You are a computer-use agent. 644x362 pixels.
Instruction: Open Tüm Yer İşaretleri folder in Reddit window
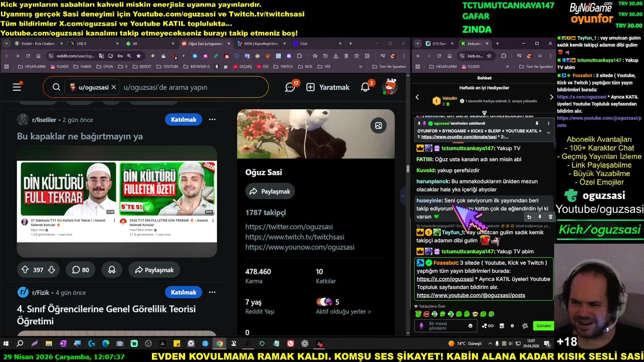(388, 66)
